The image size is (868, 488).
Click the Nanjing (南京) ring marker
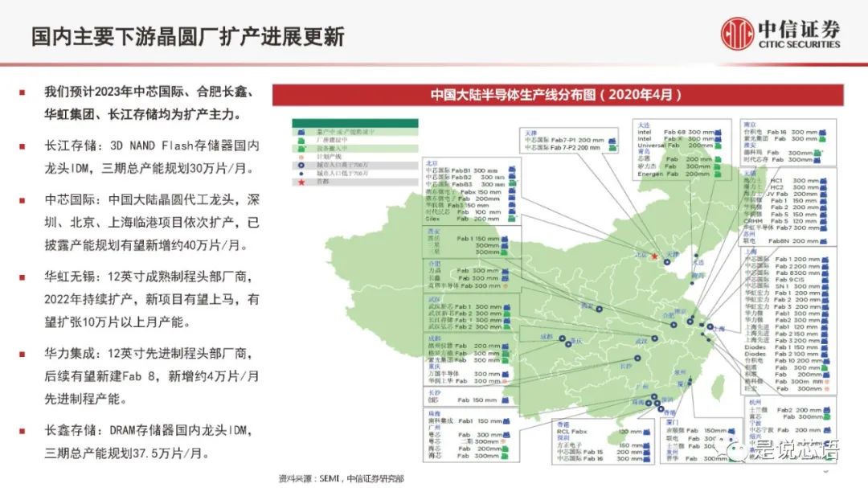tap(690, 322)
